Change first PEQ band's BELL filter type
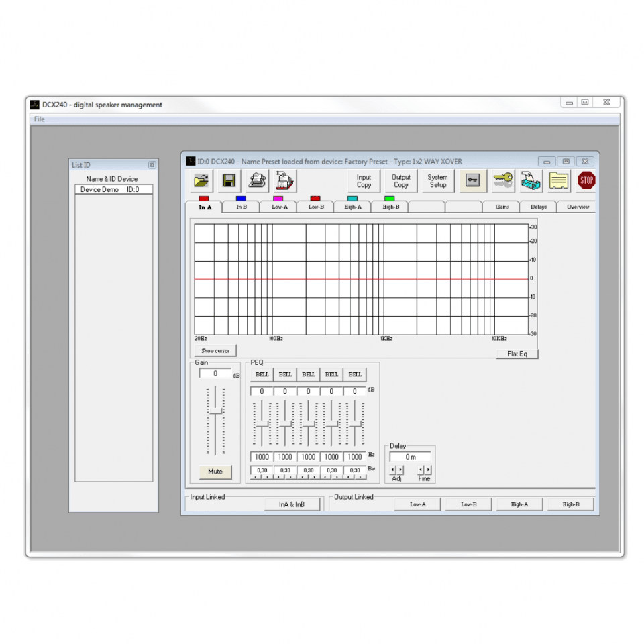 pos(262,374)
